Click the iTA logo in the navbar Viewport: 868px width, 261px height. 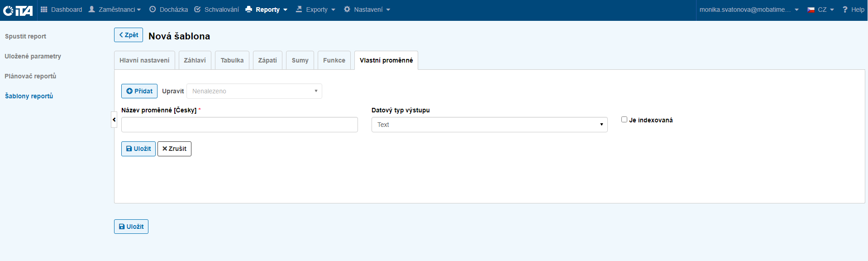point(18,10)
